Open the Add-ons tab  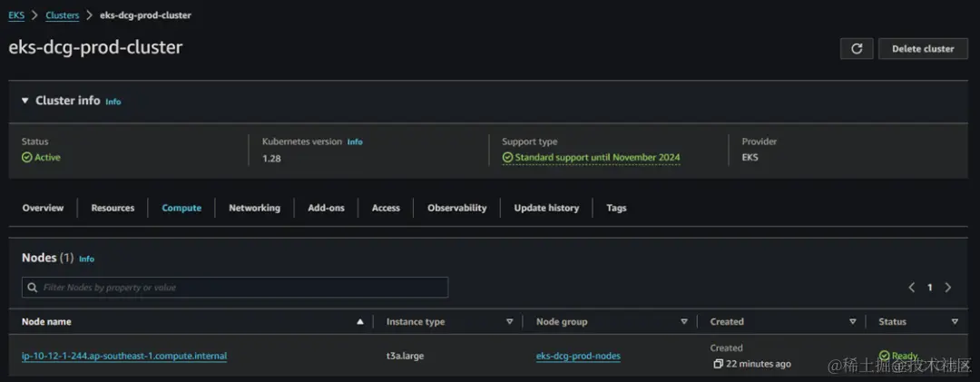click(x=327, y=208)
